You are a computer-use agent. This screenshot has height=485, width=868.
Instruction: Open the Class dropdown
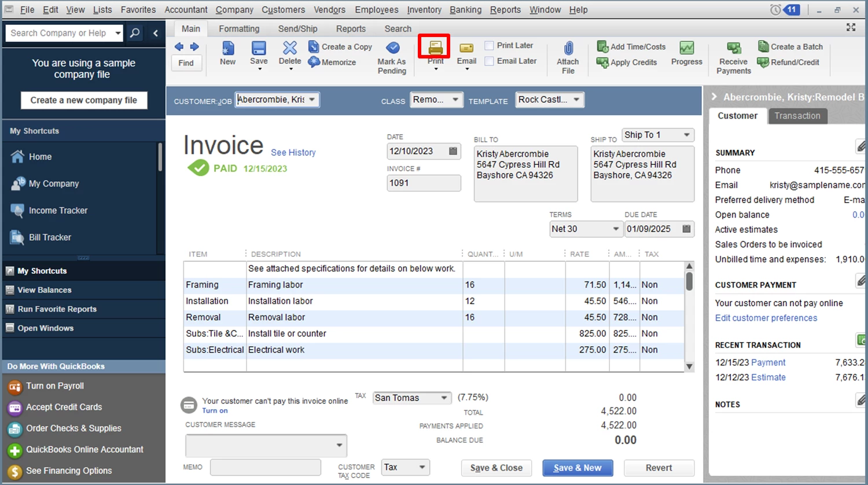[455, 100]
